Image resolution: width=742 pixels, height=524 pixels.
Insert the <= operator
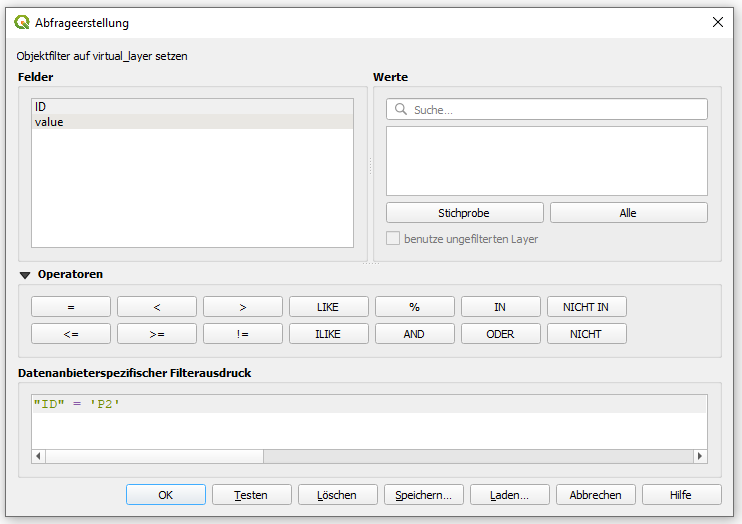coord(71,334)
